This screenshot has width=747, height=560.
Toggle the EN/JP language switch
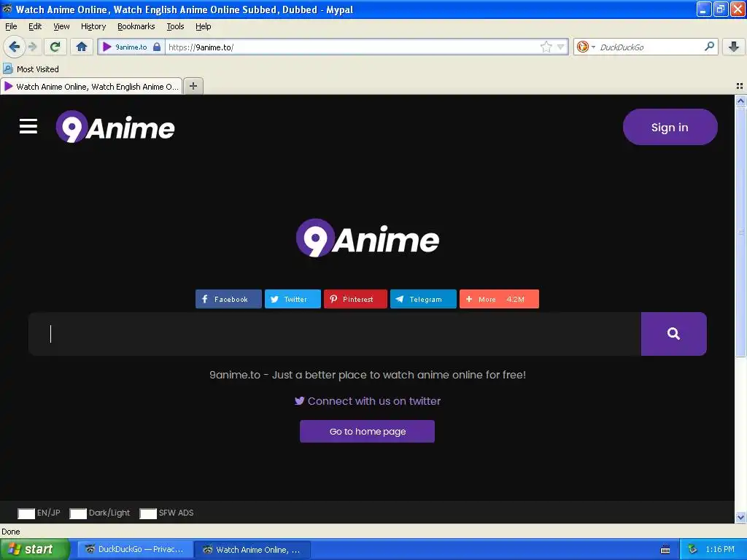coord(26,513)
